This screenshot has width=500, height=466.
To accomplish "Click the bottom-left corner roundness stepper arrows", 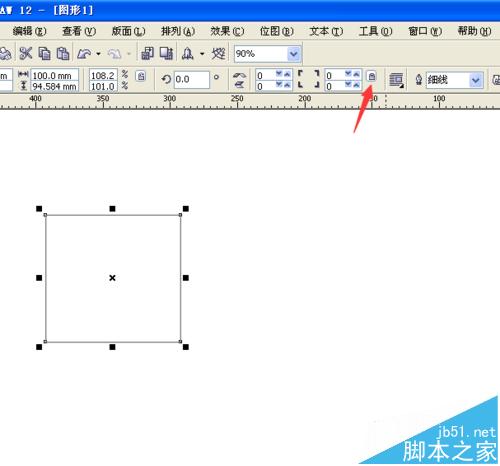I will (x=283, y=85).
